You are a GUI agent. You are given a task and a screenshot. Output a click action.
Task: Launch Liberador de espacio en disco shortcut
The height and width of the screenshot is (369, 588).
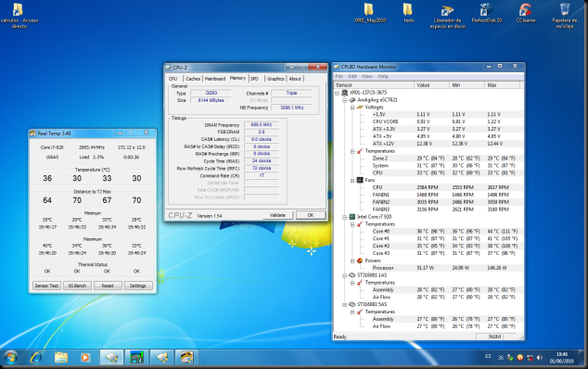[x=447, y=16]
